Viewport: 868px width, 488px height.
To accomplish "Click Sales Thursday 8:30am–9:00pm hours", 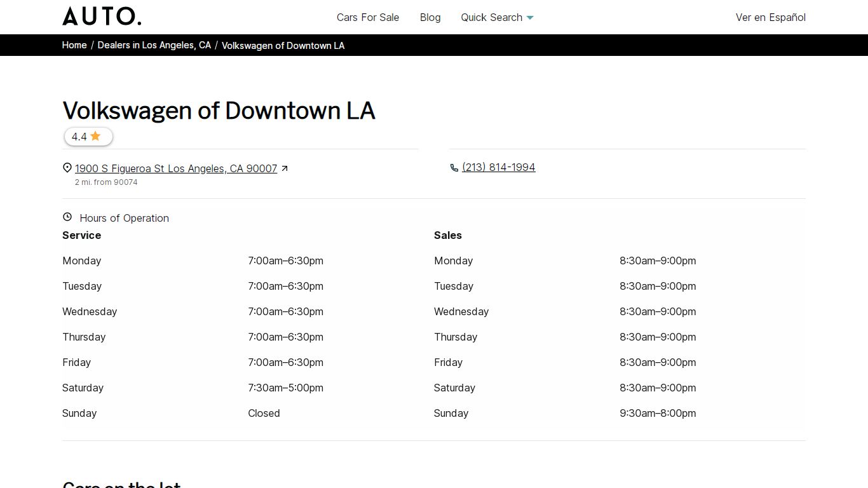I will pos(658,337).
